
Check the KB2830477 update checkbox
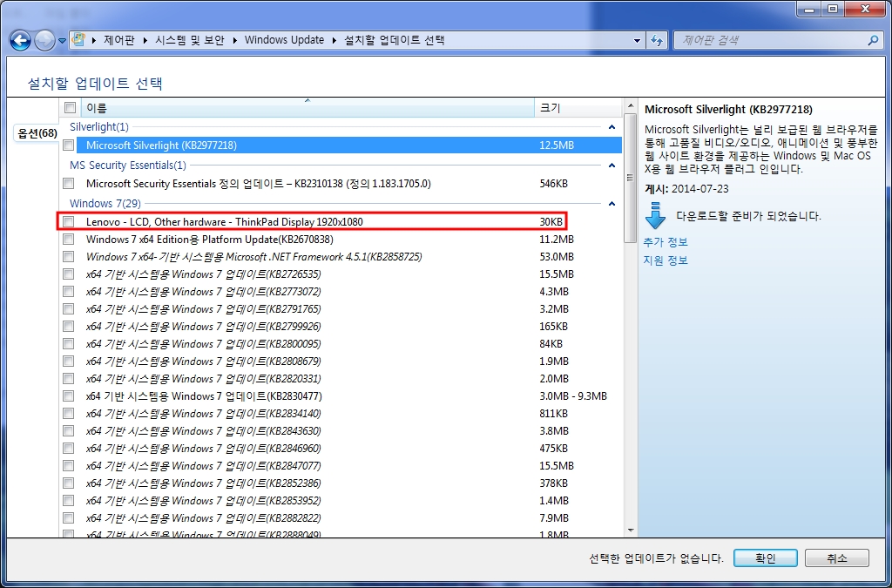[69, 396]
